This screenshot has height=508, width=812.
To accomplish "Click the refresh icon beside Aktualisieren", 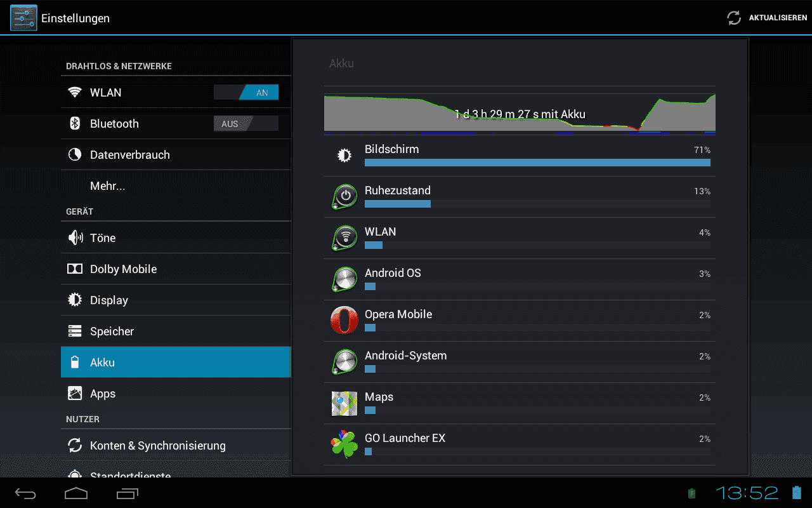I will pos(734,18).
